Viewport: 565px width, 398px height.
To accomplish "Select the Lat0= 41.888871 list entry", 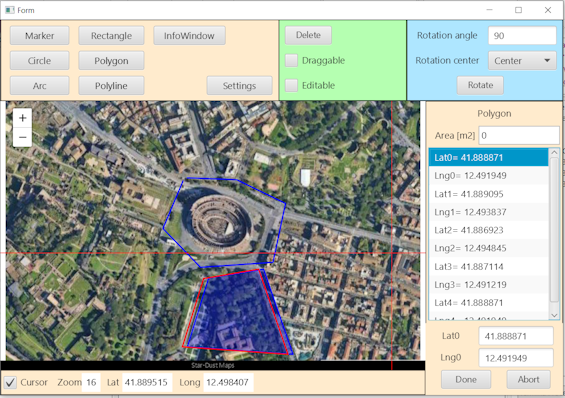I will coord(488,157).
